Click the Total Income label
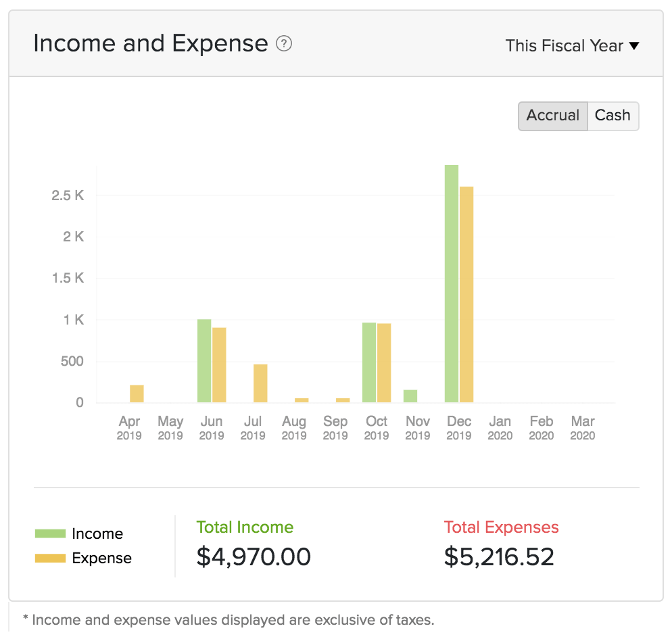This screenshot has width=672, height=641. (x=245, y=527)
